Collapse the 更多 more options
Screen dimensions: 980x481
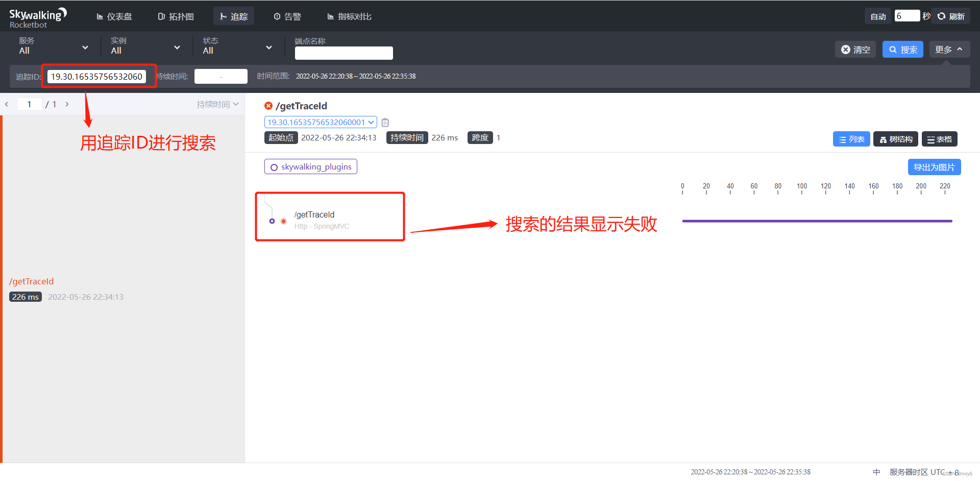point(949,50)
